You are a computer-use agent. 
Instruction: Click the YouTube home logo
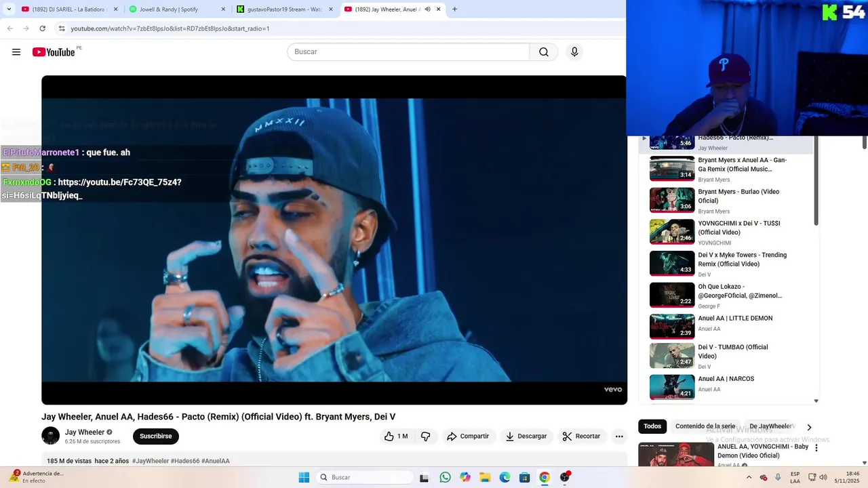coord(54,52)
